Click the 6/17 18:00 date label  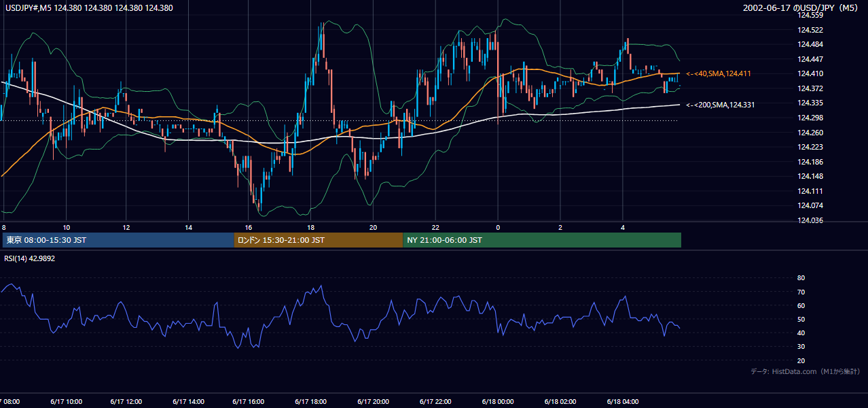coord(311,402)
